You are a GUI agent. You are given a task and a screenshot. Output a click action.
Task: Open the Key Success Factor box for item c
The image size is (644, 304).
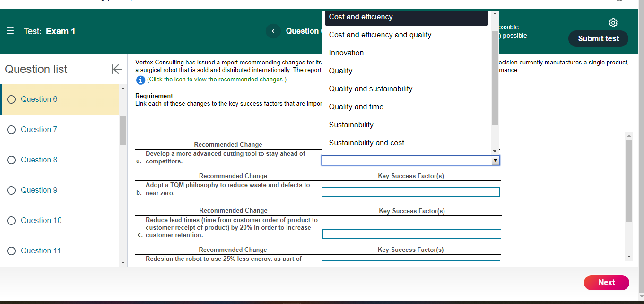[411, 233]
